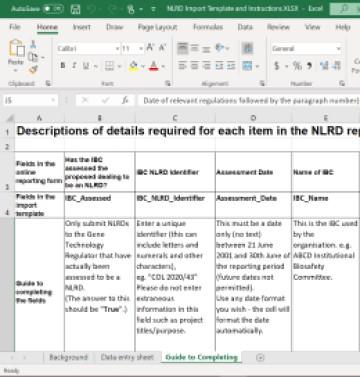
Task: Select cell containing IBC_NLRD_Identifier
Action: point(175,205)
